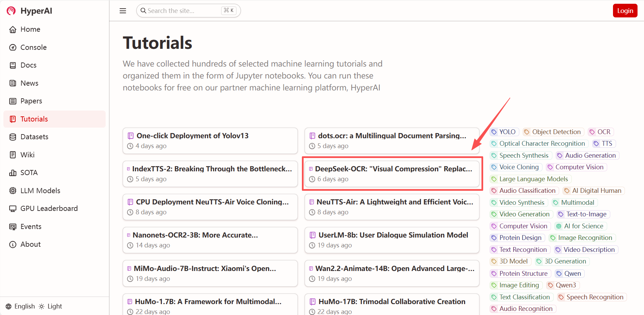
Task: Open the Papers menu item
Action: click(31, 101)
